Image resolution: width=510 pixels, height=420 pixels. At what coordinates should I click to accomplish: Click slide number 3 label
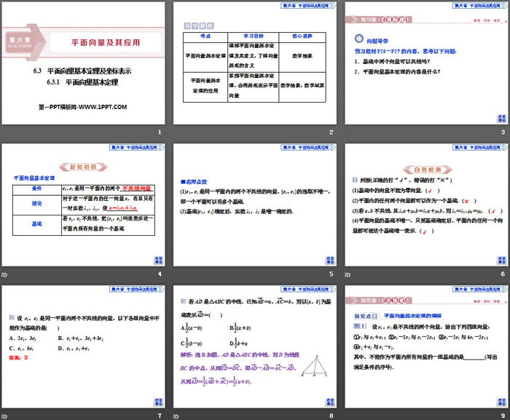tap(503, 132)
